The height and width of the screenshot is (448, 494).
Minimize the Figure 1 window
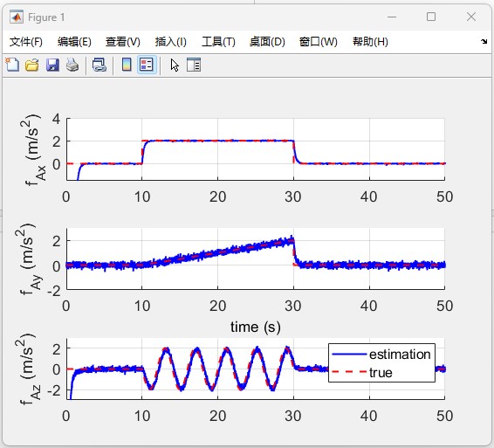tap(392, 17)
